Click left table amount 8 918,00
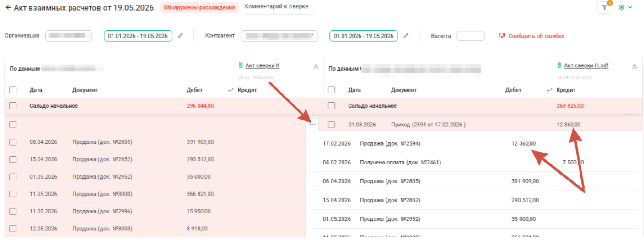Image resolution: width=644 pixels, height=240 pixels. pyautogui.click(x=197, y=229)
